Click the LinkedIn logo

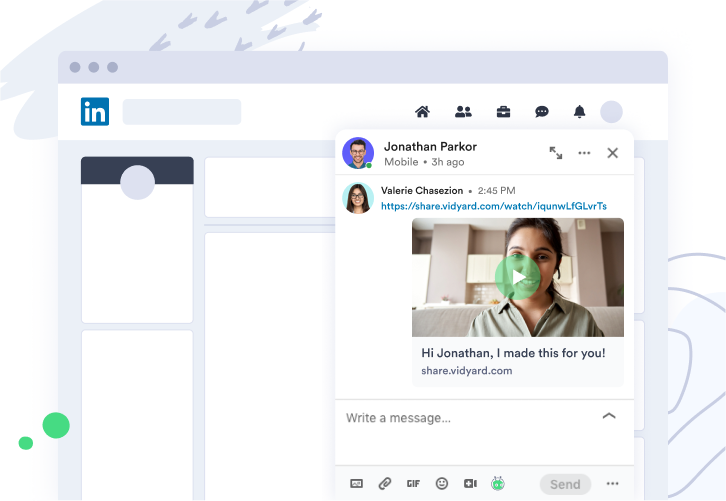pyautogui.click(x=95, y=112)
